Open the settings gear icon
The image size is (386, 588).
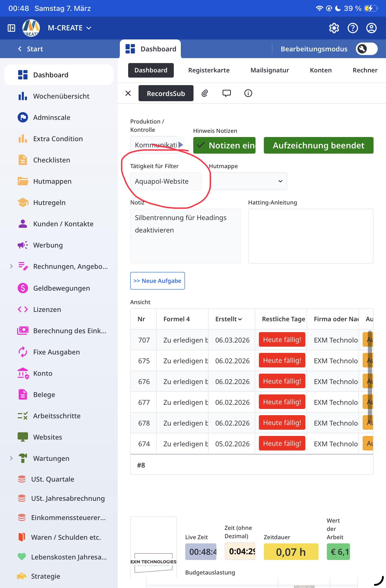point(334,28)
